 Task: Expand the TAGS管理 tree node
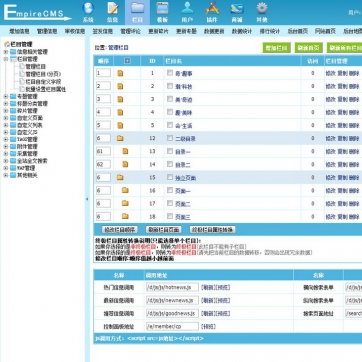coord(6,139)
